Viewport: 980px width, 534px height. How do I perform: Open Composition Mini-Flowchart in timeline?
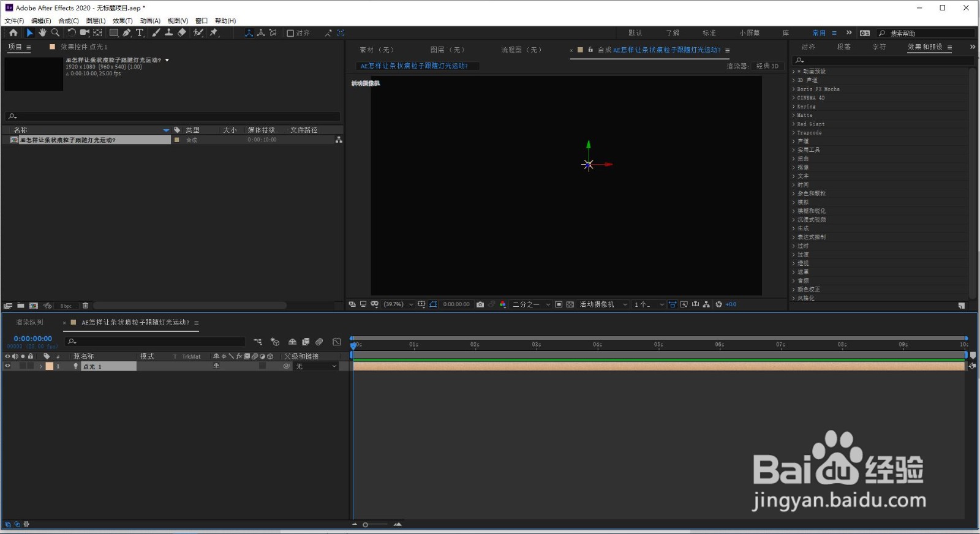(258, 342)
